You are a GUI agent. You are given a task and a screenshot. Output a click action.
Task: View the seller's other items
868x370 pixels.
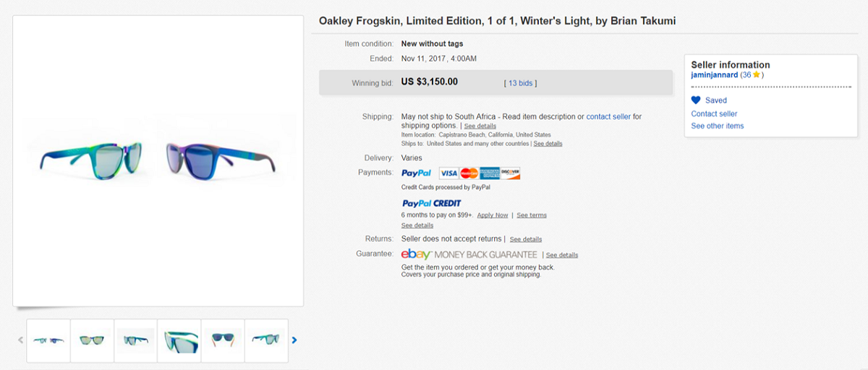coord(717,126)
